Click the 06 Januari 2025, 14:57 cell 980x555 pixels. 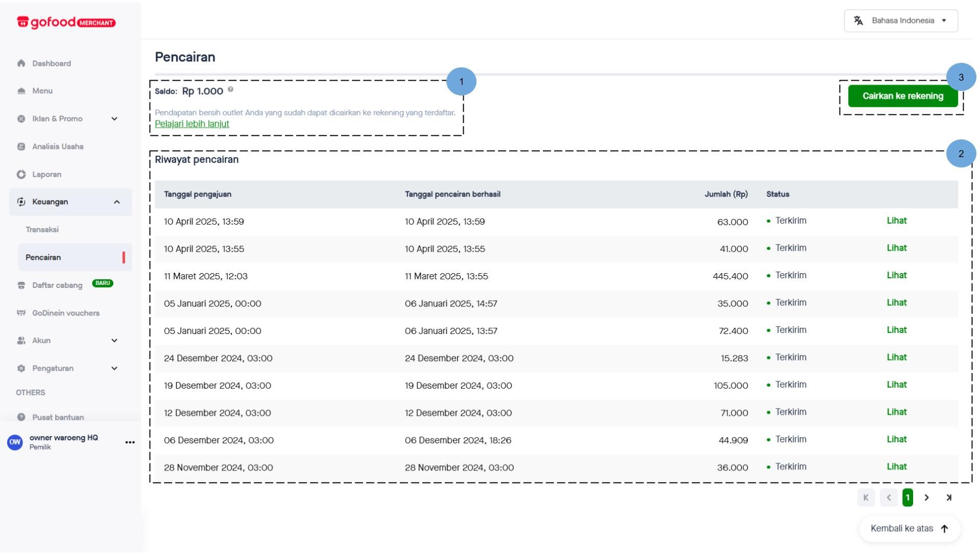pyautogui.click(x=451, y=304)
